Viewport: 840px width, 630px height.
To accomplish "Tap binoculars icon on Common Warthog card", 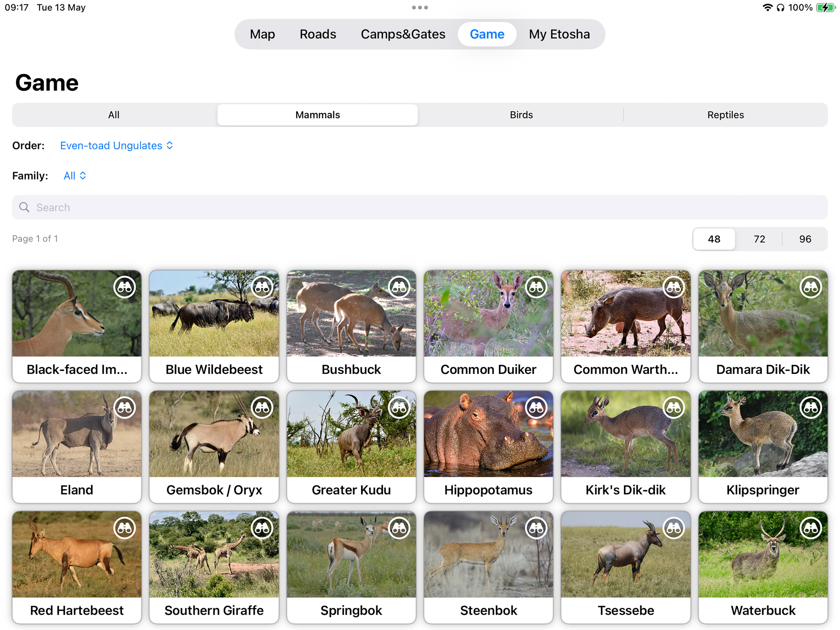I will click(x=674, y=287).
